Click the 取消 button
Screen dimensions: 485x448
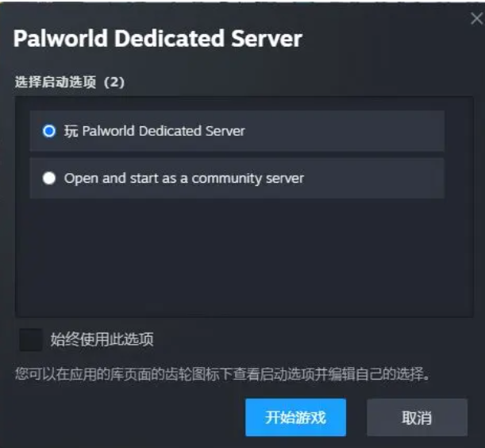pyautogui.click(x=417, y=417)
